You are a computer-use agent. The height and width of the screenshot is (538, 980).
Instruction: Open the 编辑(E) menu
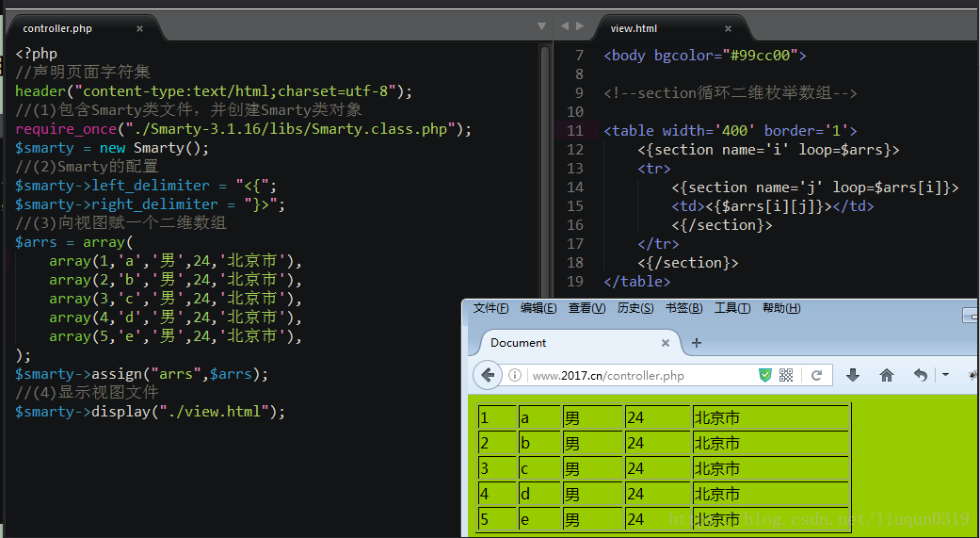[538, 308]
